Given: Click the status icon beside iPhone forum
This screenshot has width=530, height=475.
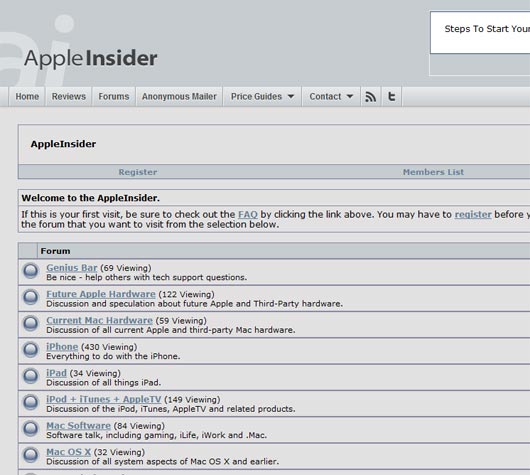Looking at the screenshot, I should 30,350.
